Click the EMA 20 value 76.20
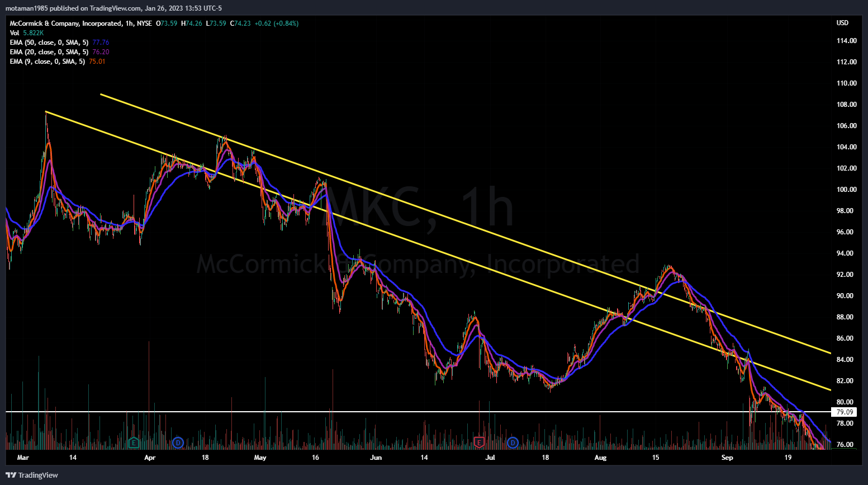This screenshot has width=868, height=485. tap(101, 52)
